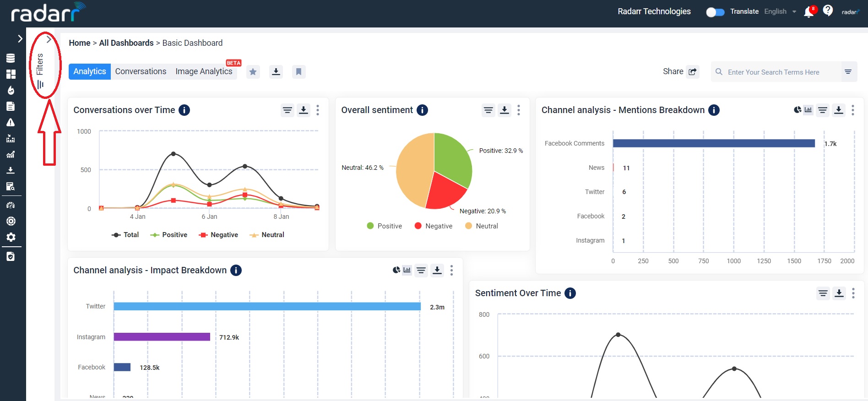868x401 pixels.
Task: Switch to the Analytics tab
Action: pyautogui.click(x=90, y=71)
